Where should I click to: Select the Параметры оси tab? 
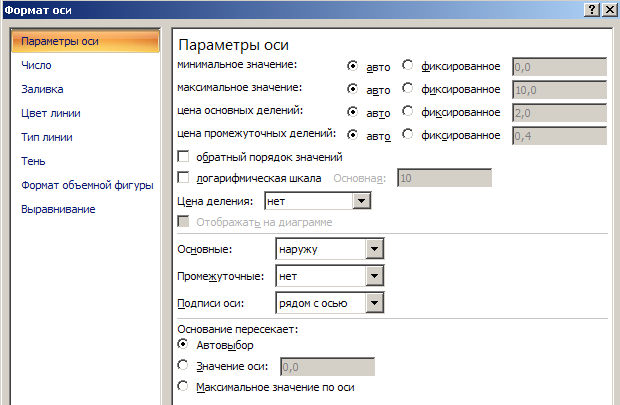tap(86, 41)
